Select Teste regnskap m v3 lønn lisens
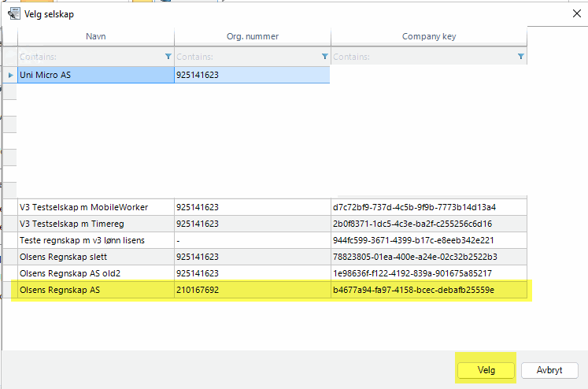This screenshot has width=588, height=389. point(94,240)
